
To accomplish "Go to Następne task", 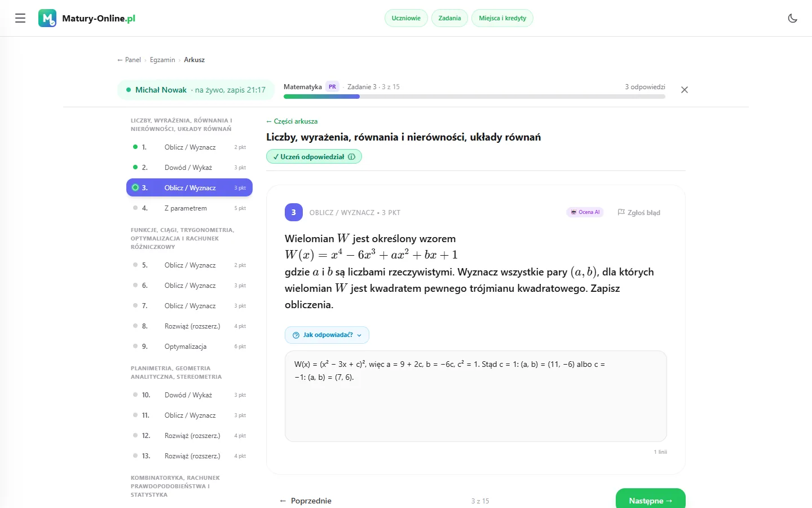I will pos(651,500).
